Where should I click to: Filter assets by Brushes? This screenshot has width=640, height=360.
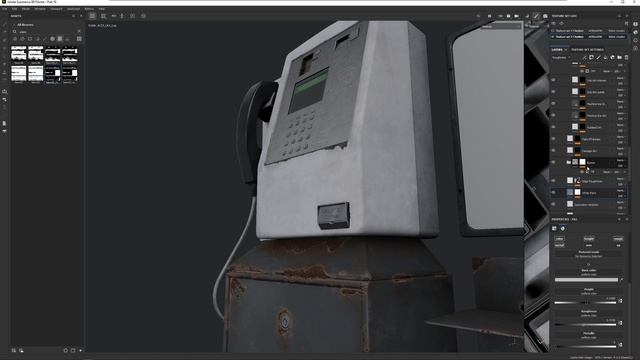coord(45,39)
